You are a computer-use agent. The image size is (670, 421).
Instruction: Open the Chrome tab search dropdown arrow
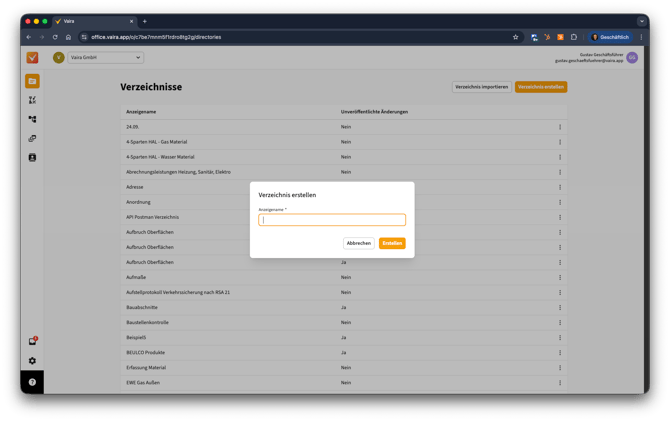pyautogui.click(x=642, y=21)
